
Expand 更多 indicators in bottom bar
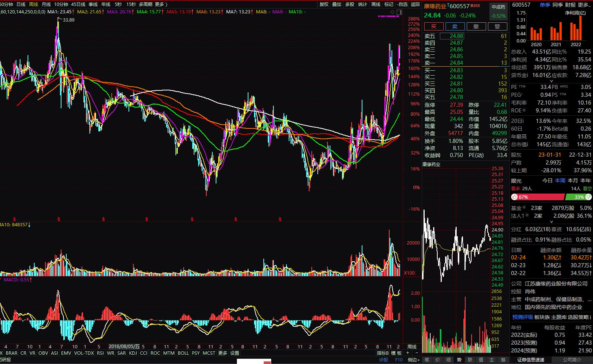[x=223, y=353]
